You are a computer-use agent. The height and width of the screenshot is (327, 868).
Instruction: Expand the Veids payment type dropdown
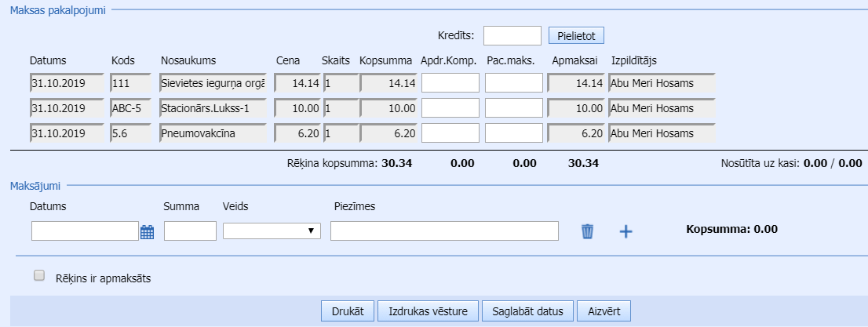click(x=272, y=231)
